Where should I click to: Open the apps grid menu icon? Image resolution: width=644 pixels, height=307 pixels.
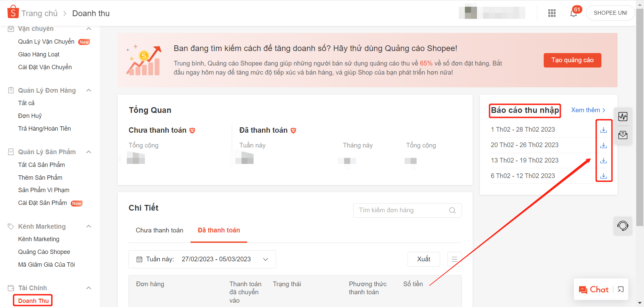[552, 13]
